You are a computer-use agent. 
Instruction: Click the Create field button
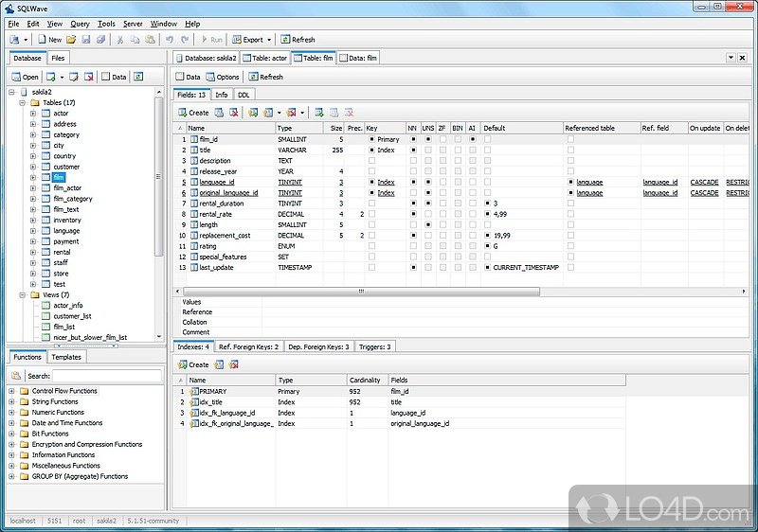193,113
